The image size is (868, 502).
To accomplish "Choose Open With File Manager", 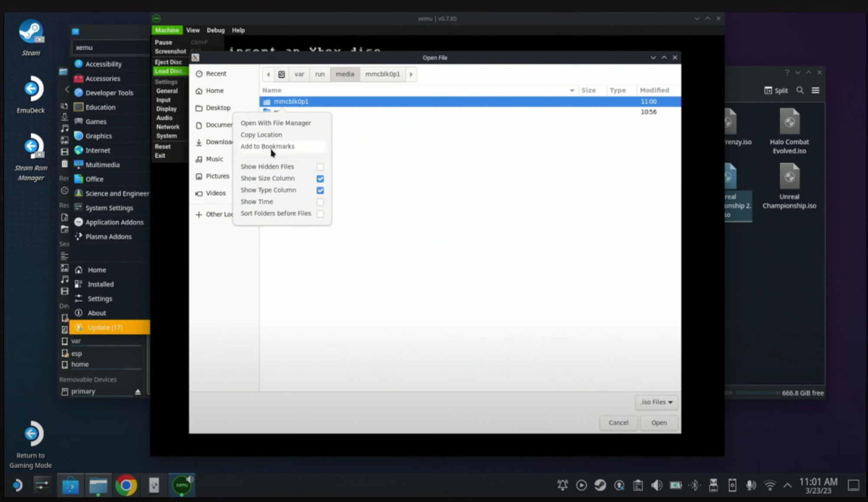I will coord(276,123).
